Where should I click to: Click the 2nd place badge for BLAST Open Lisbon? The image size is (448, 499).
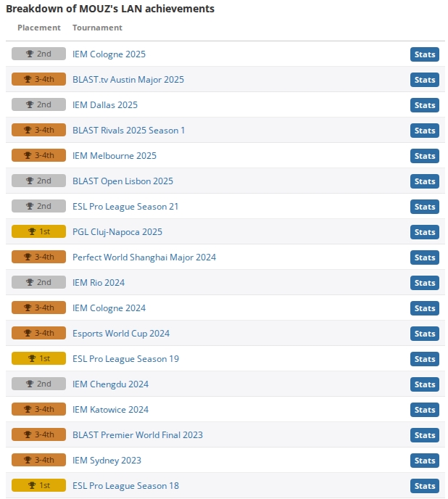click(39, 181)
